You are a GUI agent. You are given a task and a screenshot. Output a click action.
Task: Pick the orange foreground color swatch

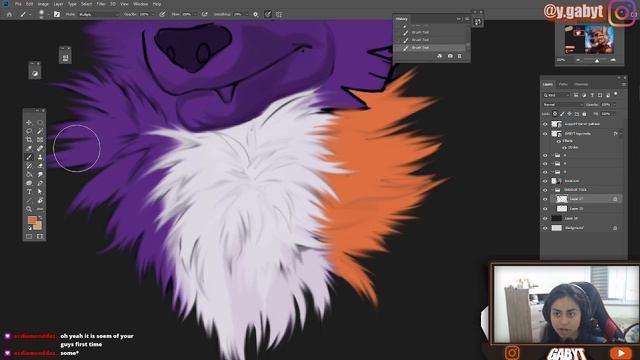(x=32, y=220)
